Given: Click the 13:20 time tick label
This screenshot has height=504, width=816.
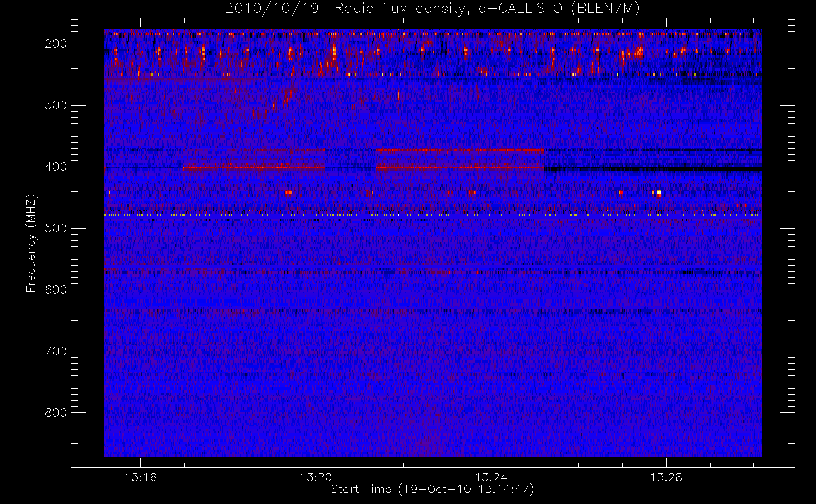Looking at the screenshot, I should [x=316, y=477].
